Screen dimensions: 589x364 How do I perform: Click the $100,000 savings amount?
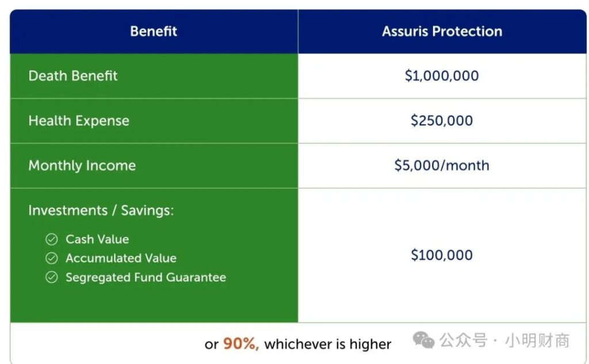tap(442, 255)
